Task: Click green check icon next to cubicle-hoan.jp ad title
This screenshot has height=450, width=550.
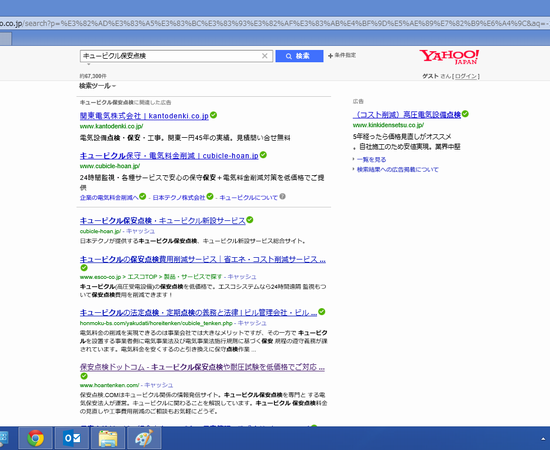Action: coord(263,155)
